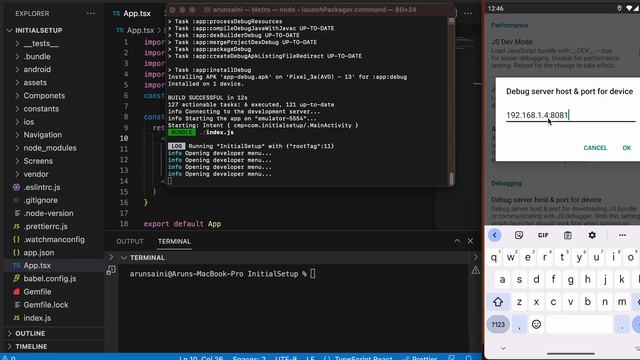640x360 pixels.
Task: Go back with the keyboard toolbar arrow
Action: pos(495,235)
